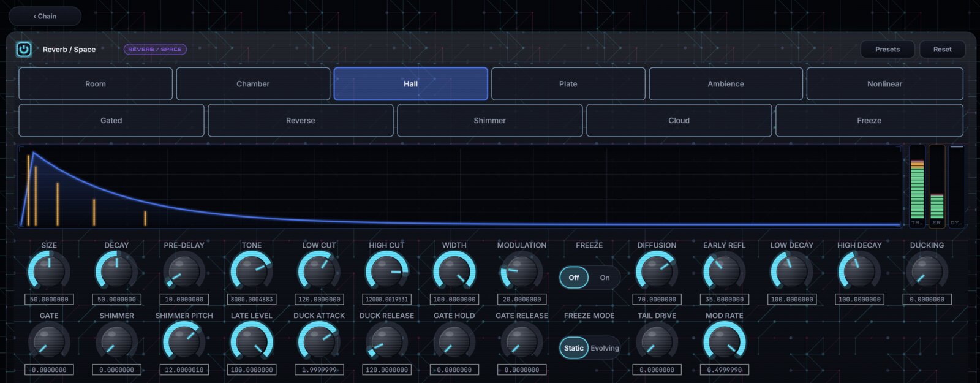Choose Static freeze mode
Screen dimensions: 980x383
pos(574,348)
